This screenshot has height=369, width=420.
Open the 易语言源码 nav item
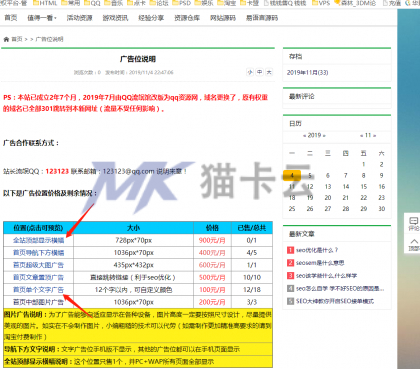262,18
